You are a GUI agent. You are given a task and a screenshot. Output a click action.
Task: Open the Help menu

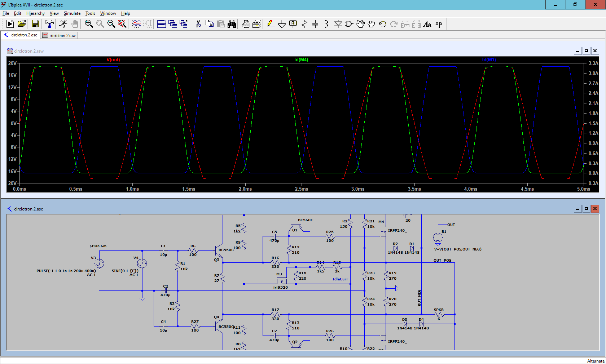[x=126, y=13]
